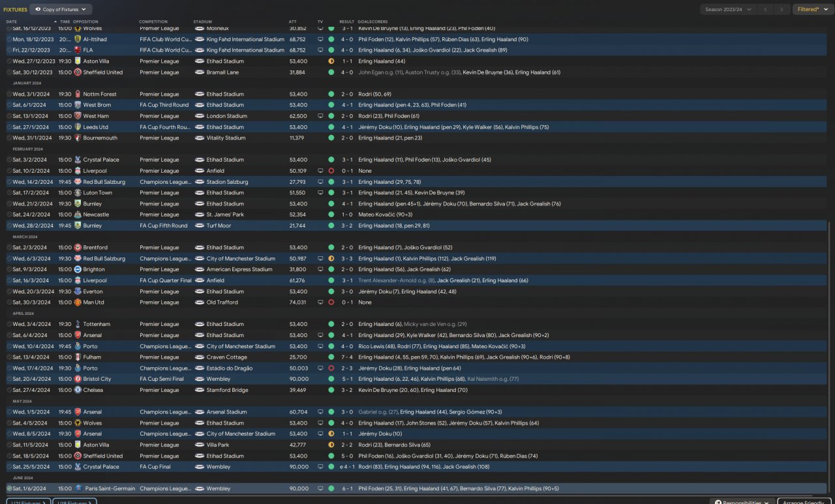This screenshot has width=835, height=504.
Task: Click the eye icon beside Copy of Fixtures
Action: [x=38, y=10]
